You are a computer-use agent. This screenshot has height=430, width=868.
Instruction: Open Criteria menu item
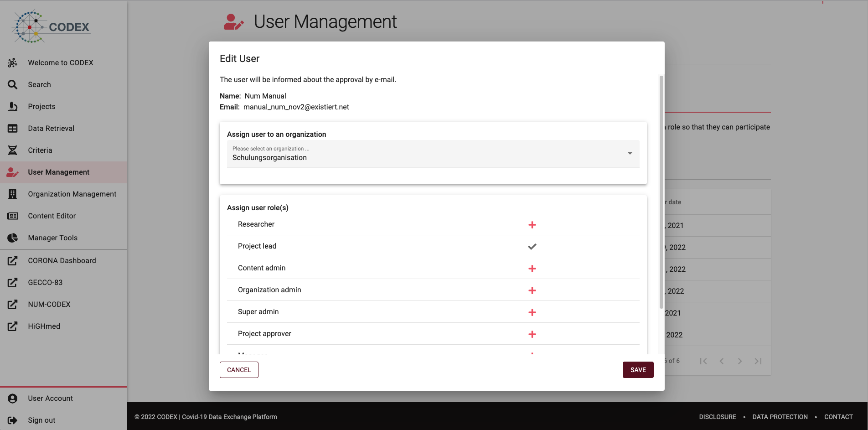click(x=63, y=150)
